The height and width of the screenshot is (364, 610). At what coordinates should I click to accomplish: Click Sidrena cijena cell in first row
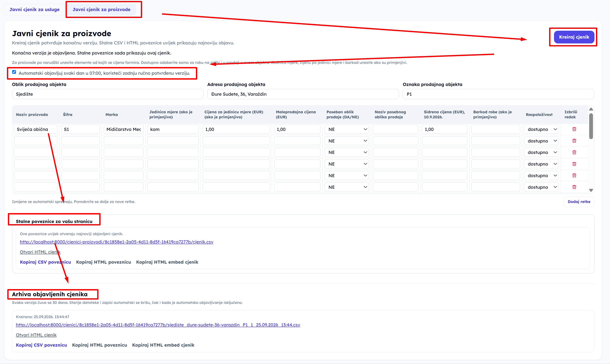click(445, 129)
